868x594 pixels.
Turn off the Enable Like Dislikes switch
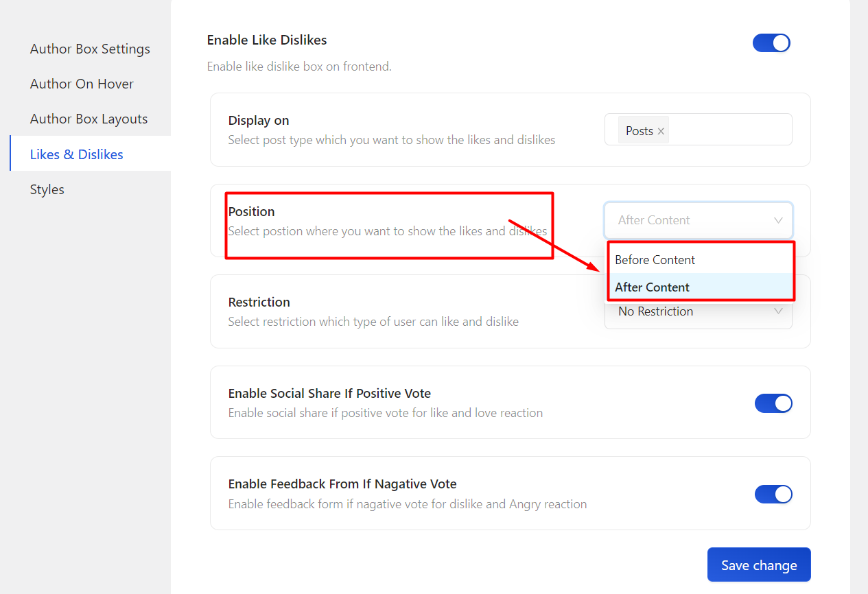point(771,43)
